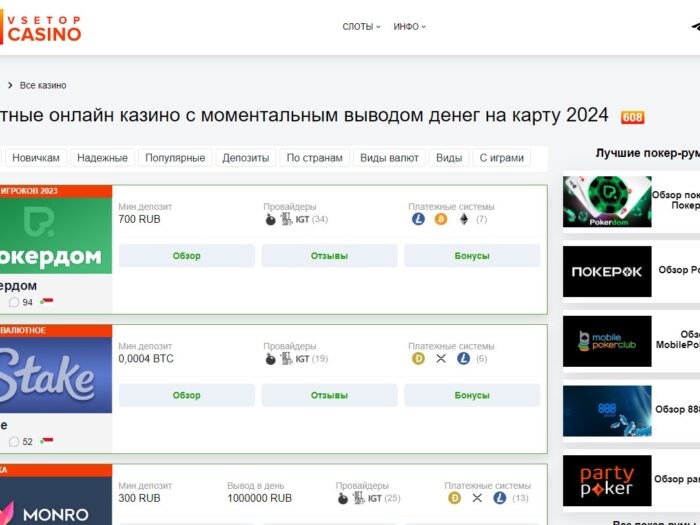Click the Бонусы button for Покердом
700x525 pixels.
point(472,256)
